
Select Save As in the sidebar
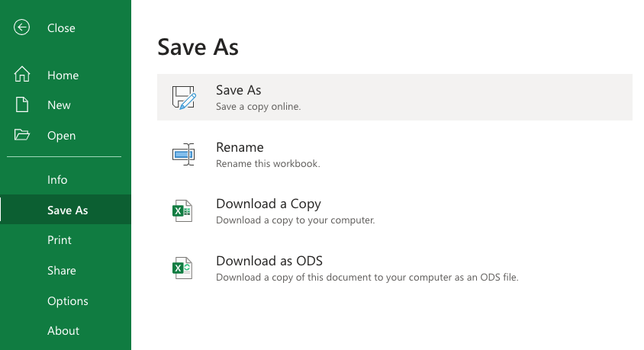tap(66, 210)
